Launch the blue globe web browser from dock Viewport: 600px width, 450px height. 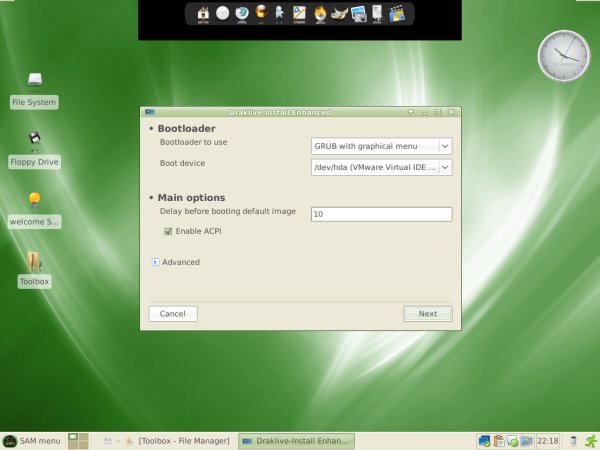click(242, 13)
